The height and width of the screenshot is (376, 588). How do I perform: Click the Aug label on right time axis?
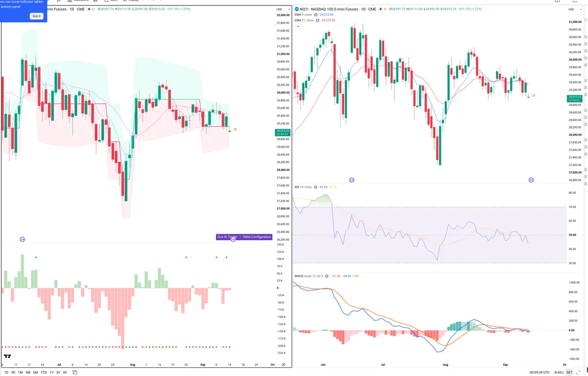click(445, 365)
